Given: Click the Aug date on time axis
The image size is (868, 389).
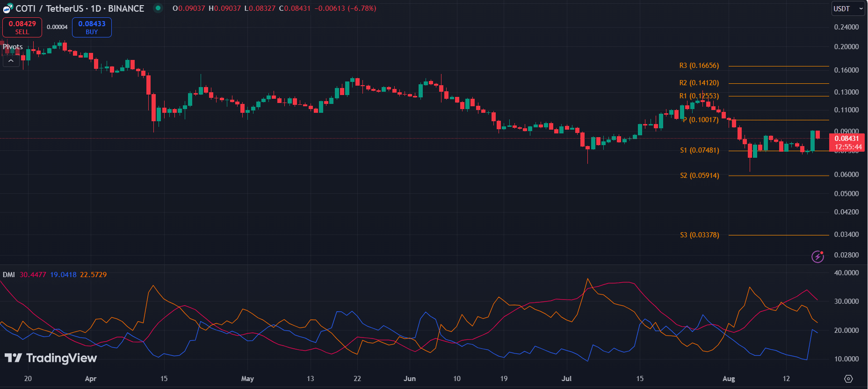Looking at the screenshot, I should [729, 379].
